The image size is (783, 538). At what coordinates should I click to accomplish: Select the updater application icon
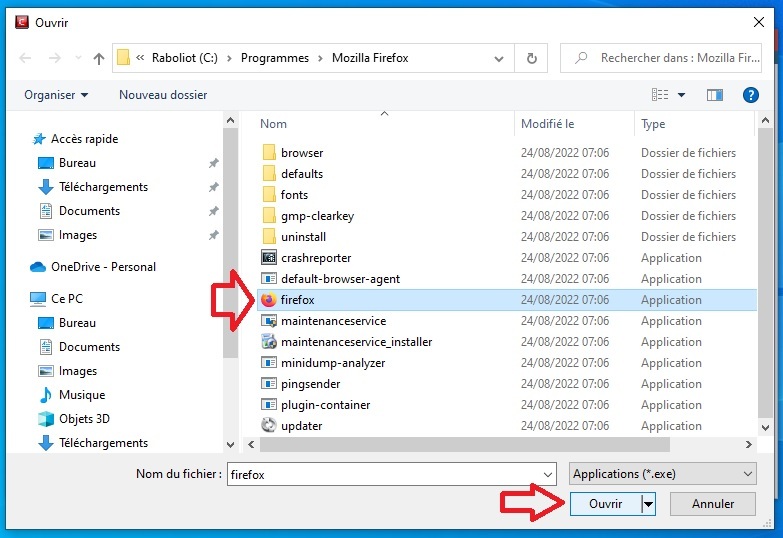(x=269, y=425)
